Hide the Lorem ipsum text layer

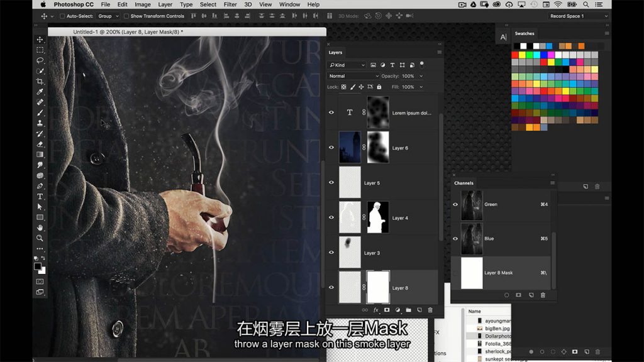pos(331,112)
